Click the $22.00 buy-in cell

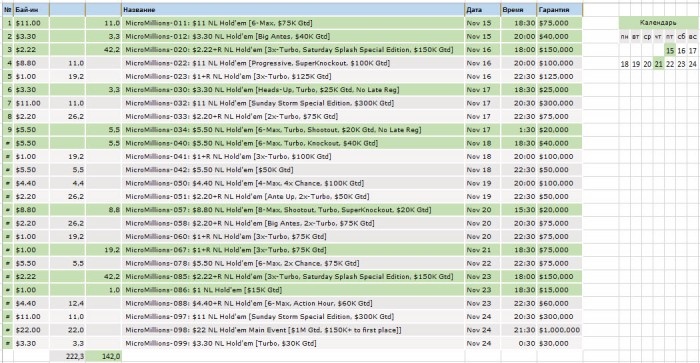click(x=31, y=330)
